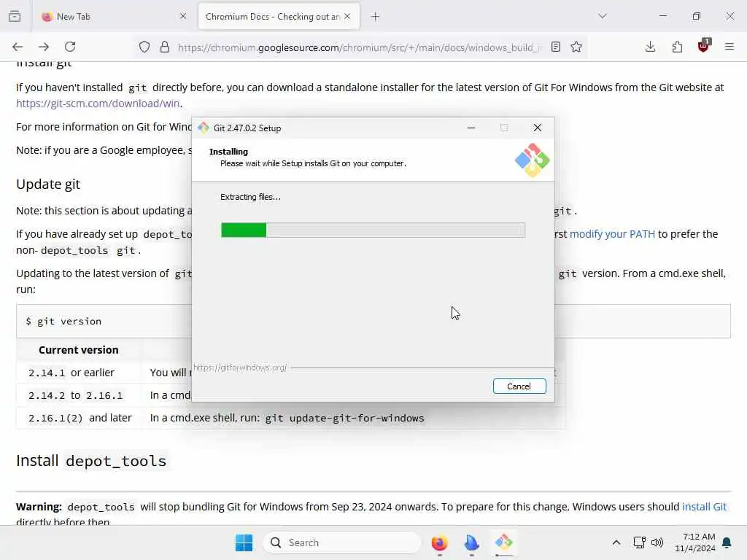Click the "Extracting files..." status text

coord(250,197)
